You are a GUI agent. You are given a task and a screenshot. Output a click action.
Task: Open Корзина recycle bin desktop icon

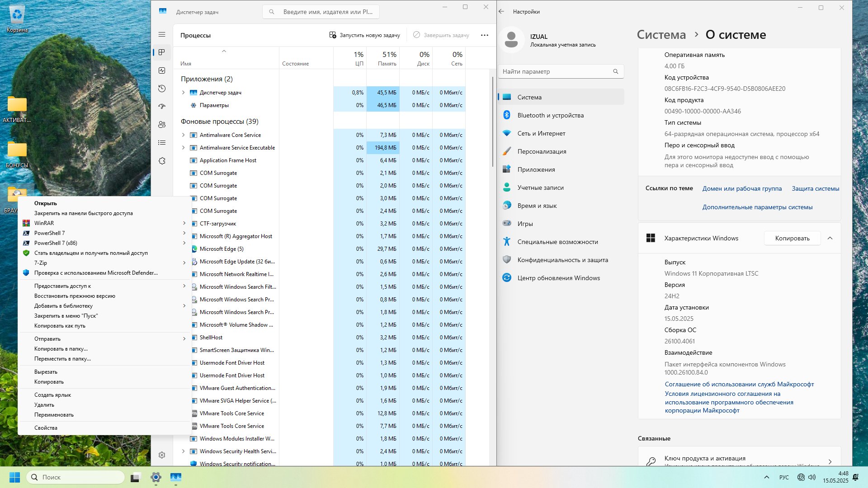tap(17, 19)
